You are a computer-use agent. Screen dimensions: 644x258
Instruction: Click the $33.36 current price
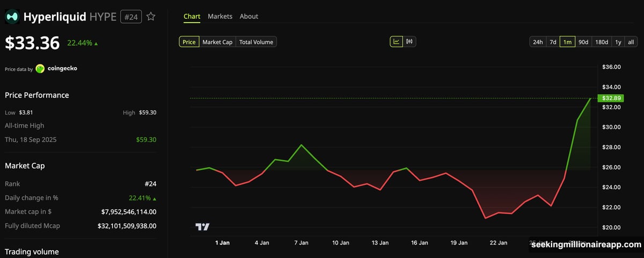pos(32,43)
